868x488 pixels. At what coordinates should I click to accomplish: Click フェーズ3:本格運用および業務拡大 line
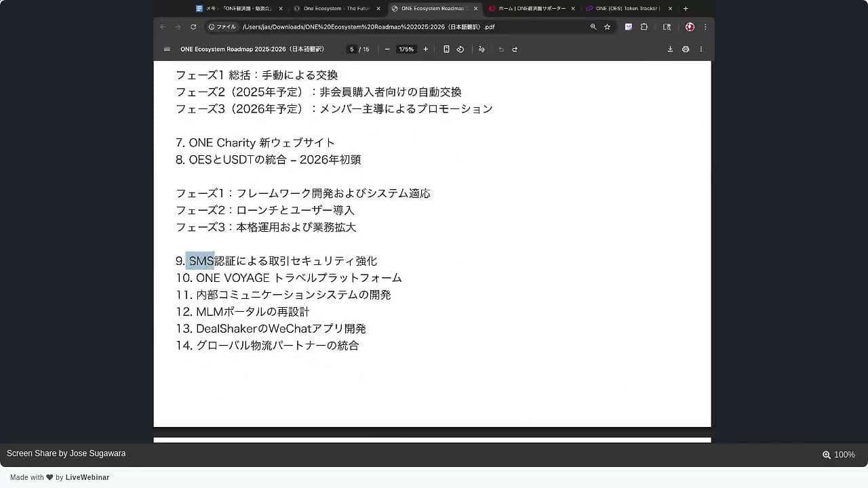[266, 228]
